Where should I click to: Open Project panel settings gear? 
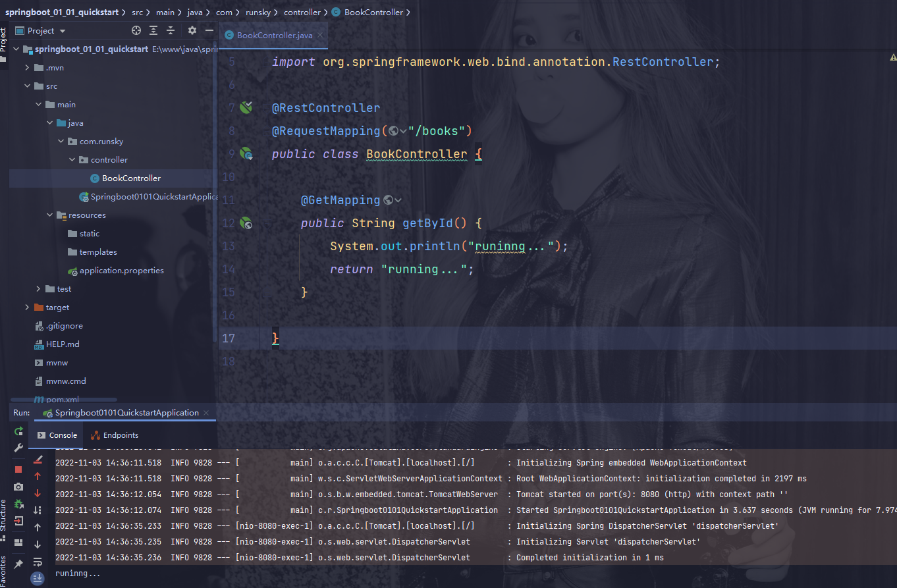point(192,30)
